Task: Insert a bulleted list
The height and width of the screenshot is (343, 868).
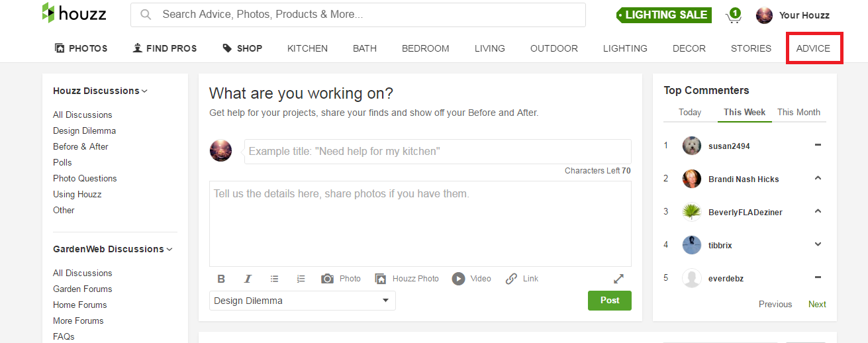Action: (x=275, y=279)
